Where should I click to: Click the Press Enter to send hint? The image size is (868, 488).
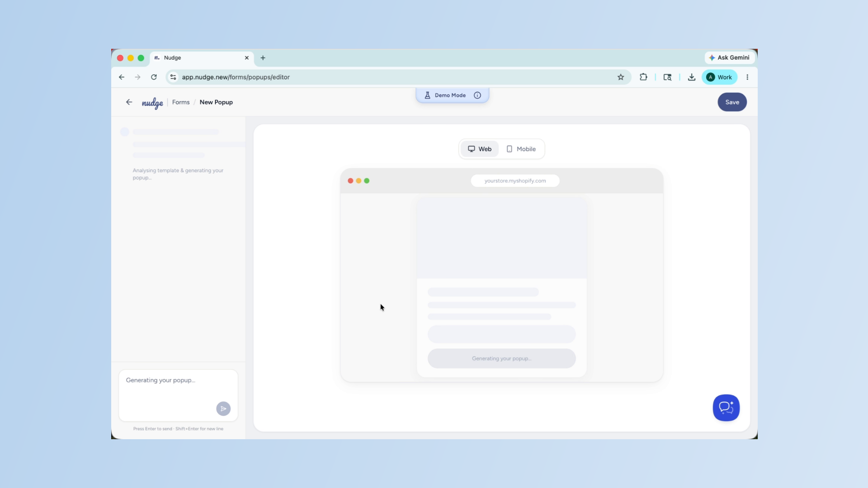[x=178, y=429]
